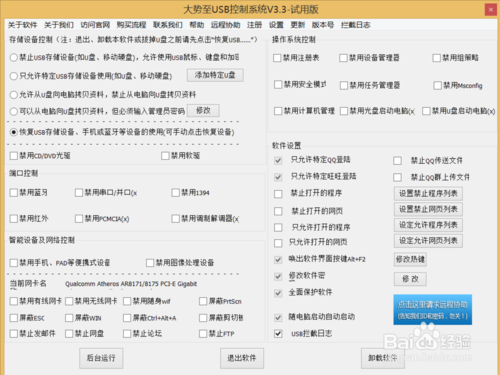Click the 退出软件 button
This screenshot has height=375, width=500.
coord(242,358)
